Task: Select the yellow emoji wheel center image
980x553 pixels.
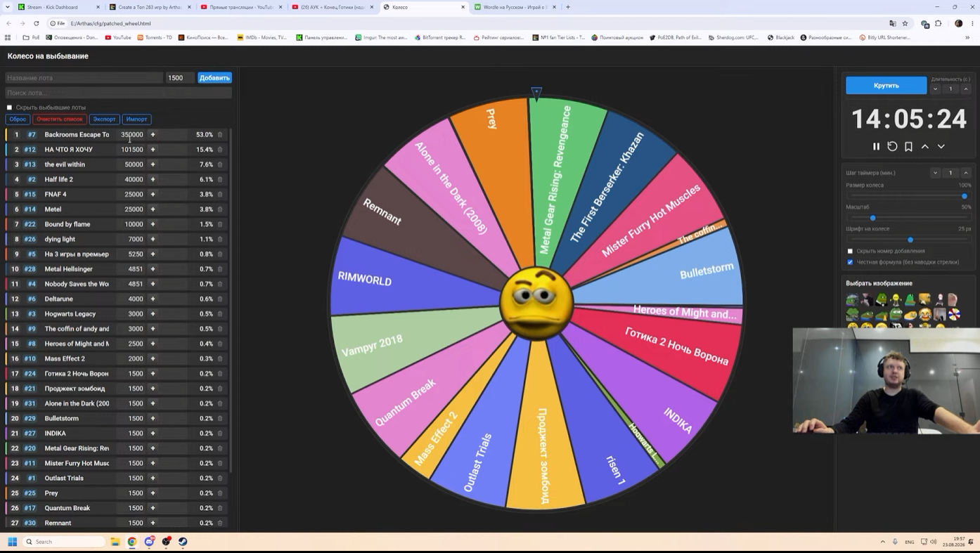Action: coord(536,304)
